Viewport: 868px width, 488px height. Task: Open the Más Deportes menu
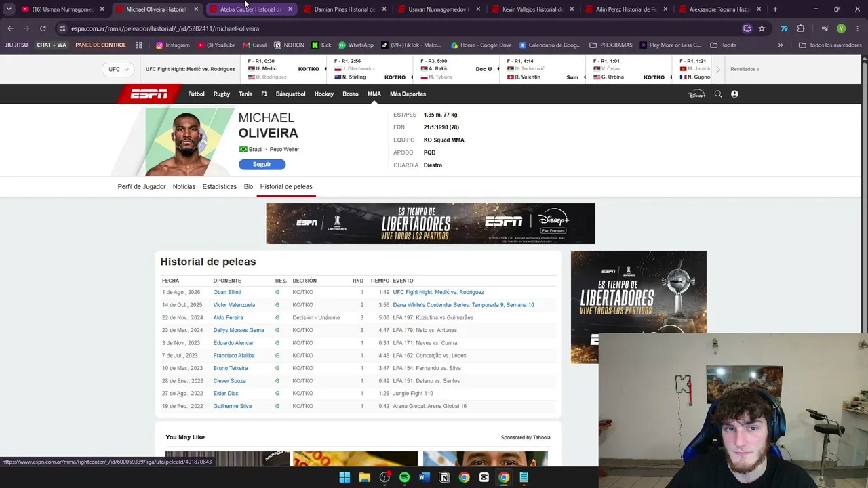click(x=408, y=94)
